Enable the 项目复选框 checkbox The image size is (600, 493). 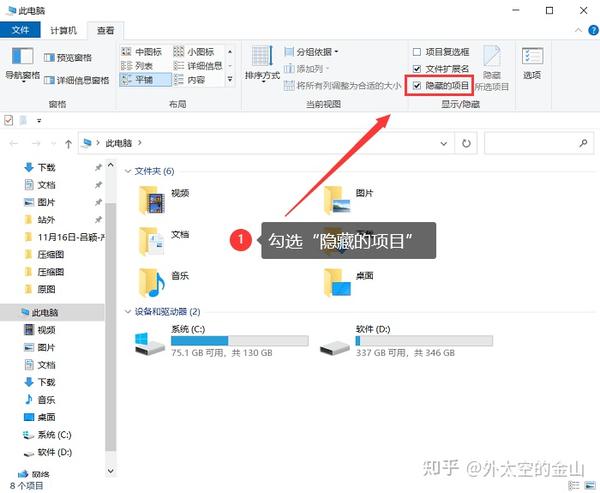pos(417,52)
